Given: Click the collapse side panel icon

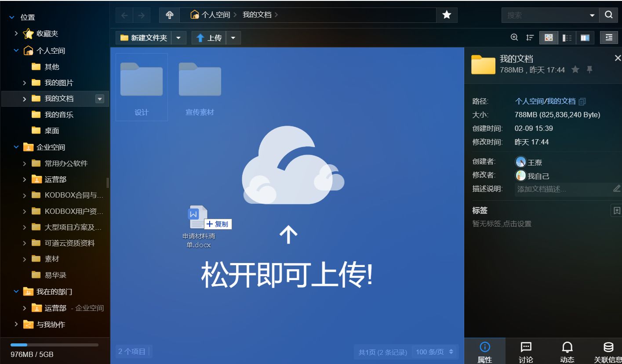Looking at the screenshot, I should click(x=609, y=37).
